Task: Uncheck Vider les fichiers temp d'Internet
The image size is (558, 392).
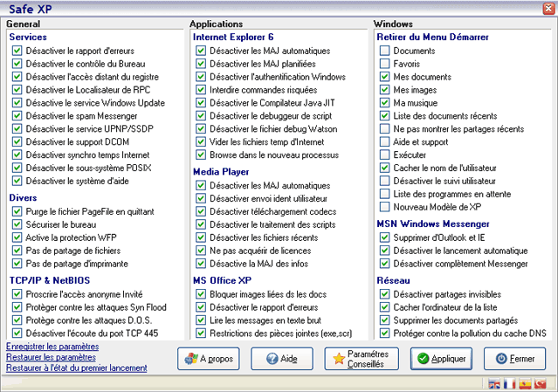Action: 201,141
